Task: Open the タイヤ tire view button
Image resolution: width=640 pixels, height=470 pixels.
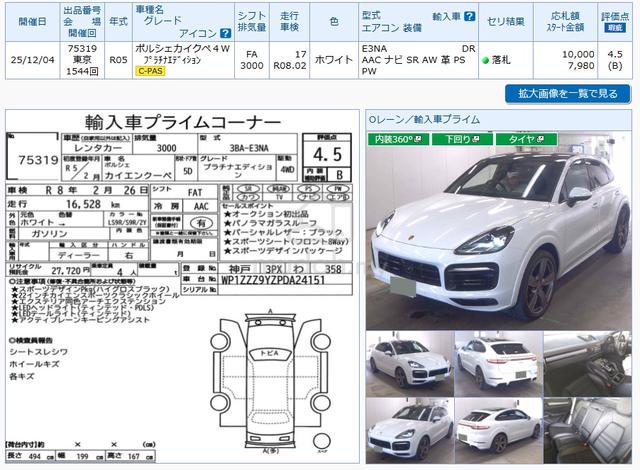Action: pyautogui.click(x=526, y=139)
